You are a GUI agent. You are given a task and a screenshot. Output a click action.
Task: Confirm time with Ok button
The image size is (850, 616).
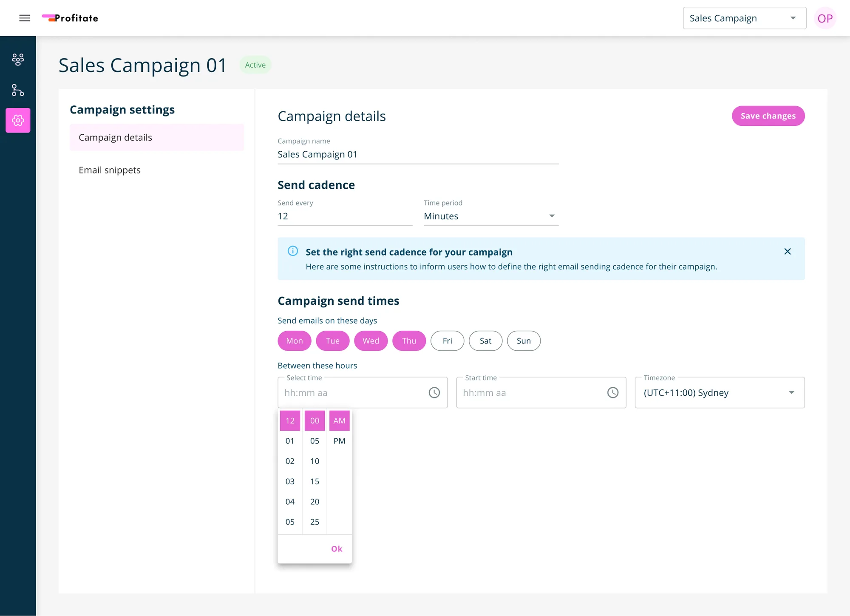click(x=337, y=548)
